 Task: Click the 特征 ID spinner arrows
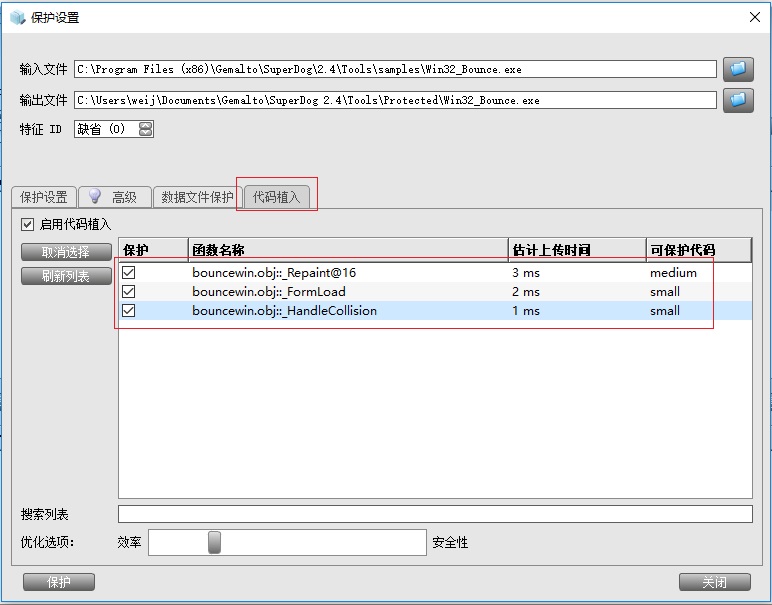point(146,129)
